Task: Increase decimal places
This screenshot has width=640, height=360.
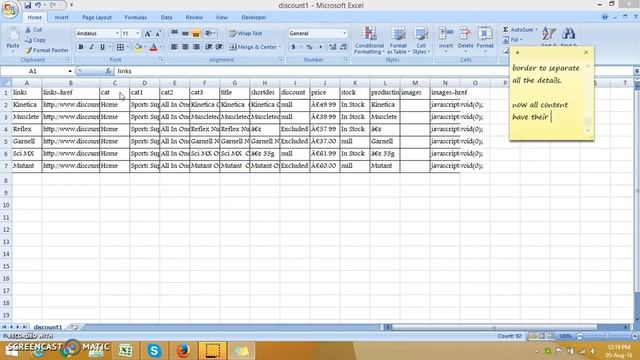Action: tap(333, 47)
